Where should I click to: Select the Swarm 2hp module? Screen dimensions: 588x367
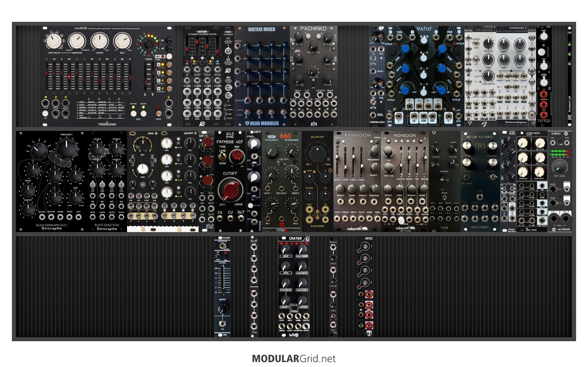[333, 286]
